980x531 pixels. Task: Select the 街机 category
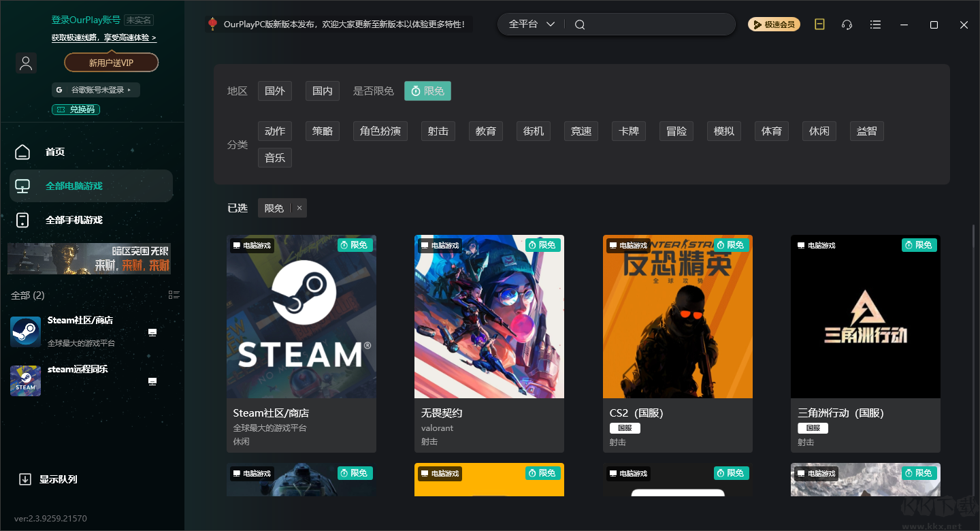534,131
